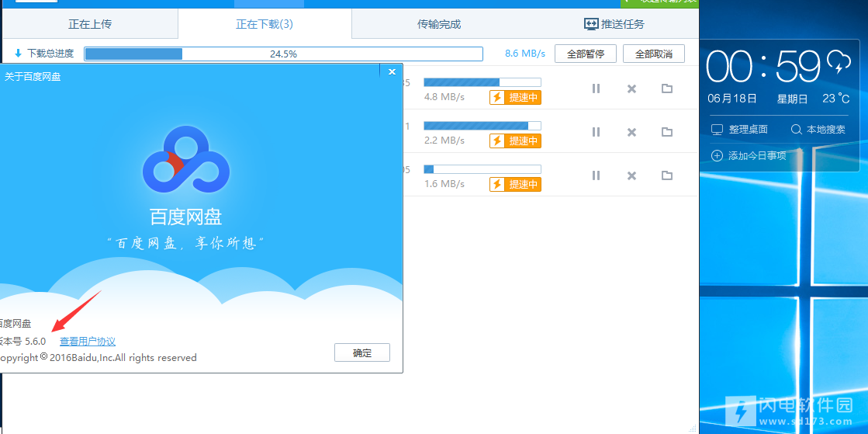This screenshot has height=434, width=868.
Task: Cancel the download running at 4.8 MB/s
Action: click(x=631, y=89)
